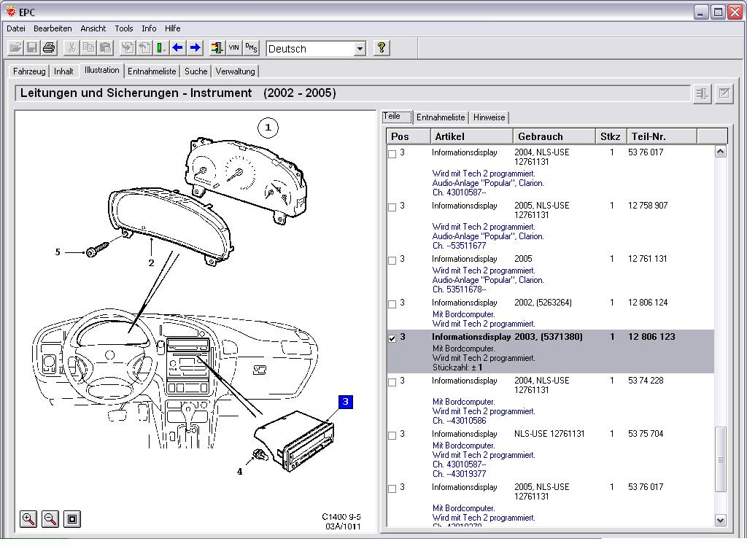This screenshot has width=747, height=560.
Task: Click the Artikel column header
Action: tap(472, 136)
